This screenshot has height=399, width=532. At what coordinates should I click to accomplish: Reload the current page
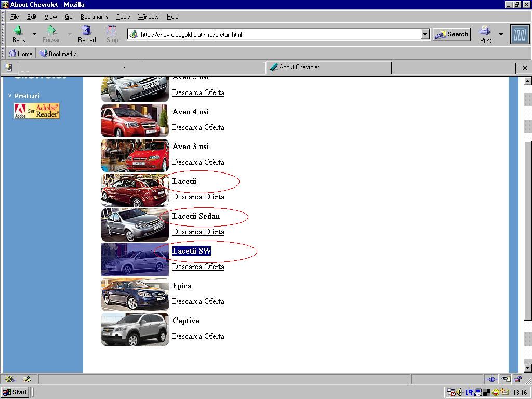(87, 34)
